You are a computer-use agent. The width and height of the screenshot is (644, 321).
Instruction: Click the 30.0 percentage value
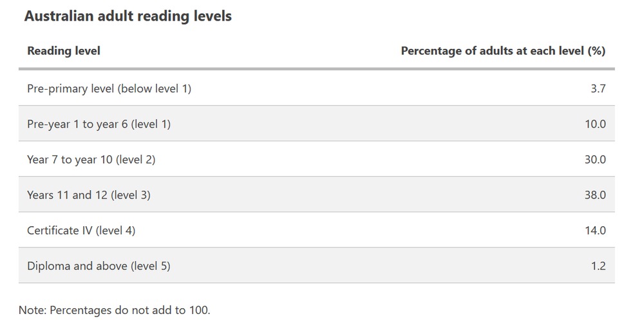pos(595,159)
